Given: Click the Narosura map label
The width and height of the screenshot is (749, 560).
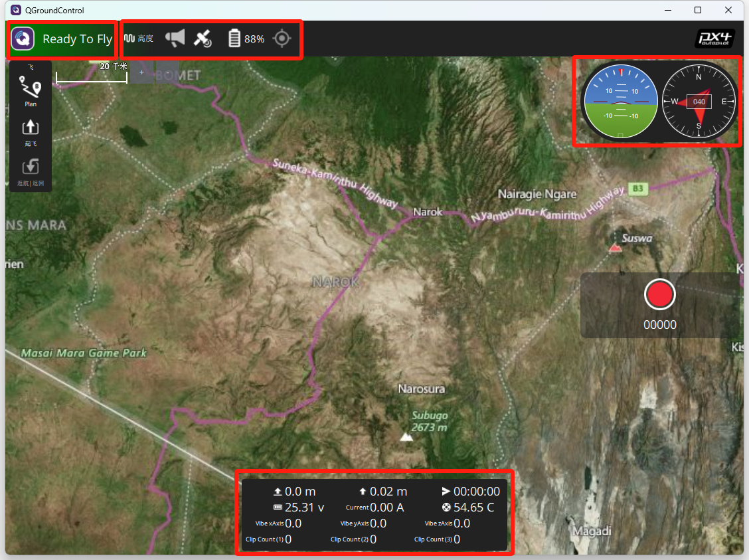Looking at the screenshot, I should click(x=422, y=389).
